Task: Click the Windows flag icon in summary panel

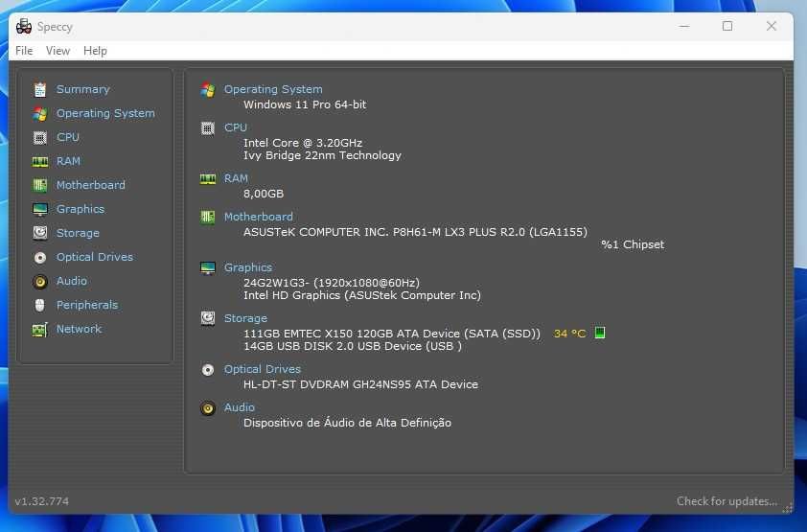Action: 208,90
